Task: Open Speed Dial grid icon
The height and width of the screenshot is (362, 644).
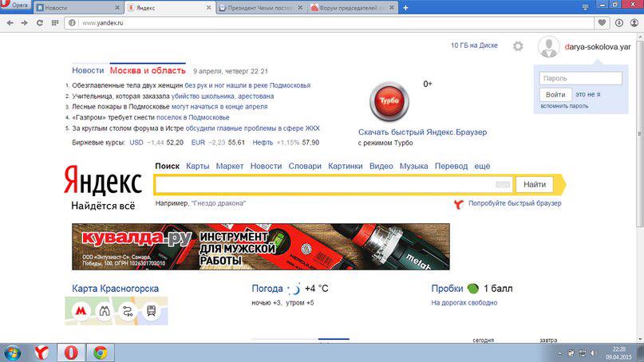Action: (54, 23)
